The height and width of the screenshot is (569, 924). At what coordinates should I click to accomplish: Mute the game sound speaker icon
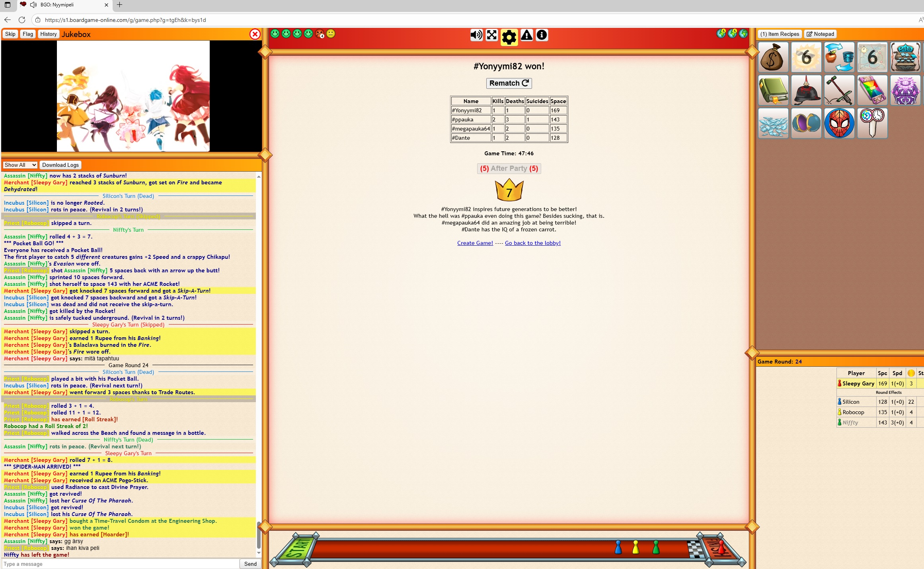pos(476,35)
